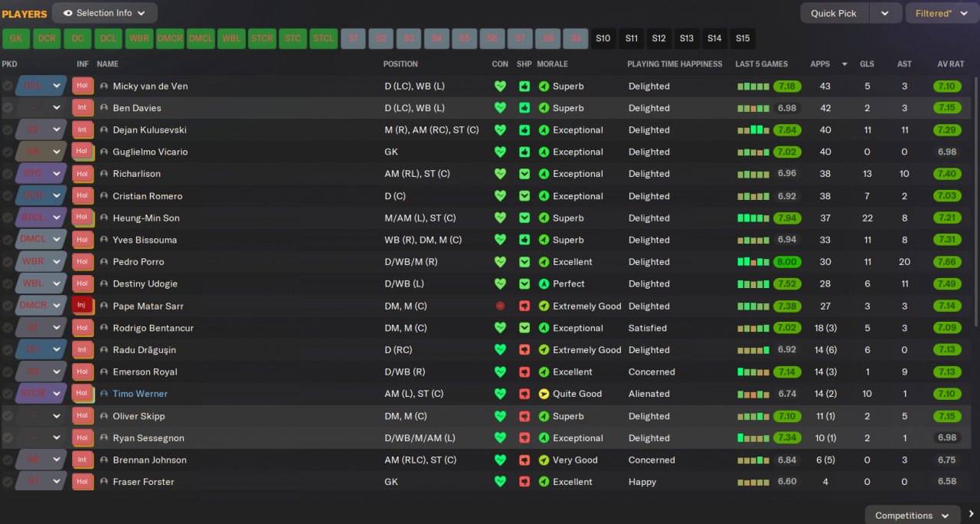
Task: Click player profile icon beside Fraser Forster
Action: [104, 482]
